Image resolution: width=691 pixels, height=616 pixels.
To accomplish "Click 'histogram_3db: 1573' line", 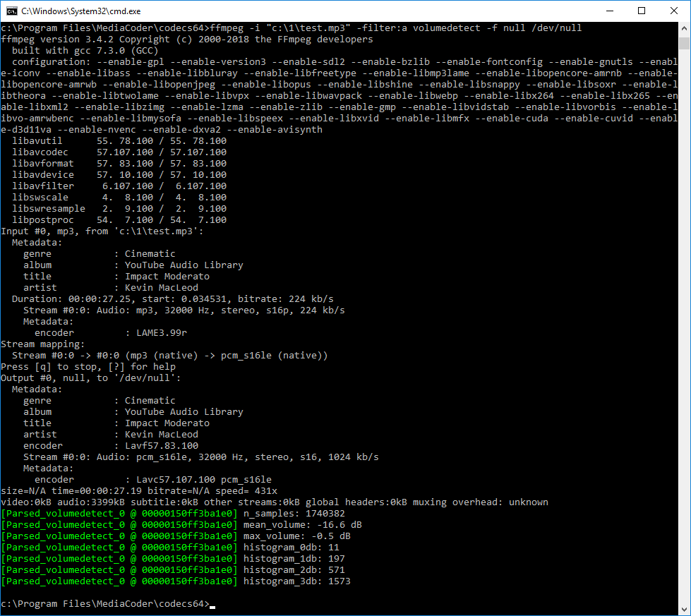I will coord(176,581).
